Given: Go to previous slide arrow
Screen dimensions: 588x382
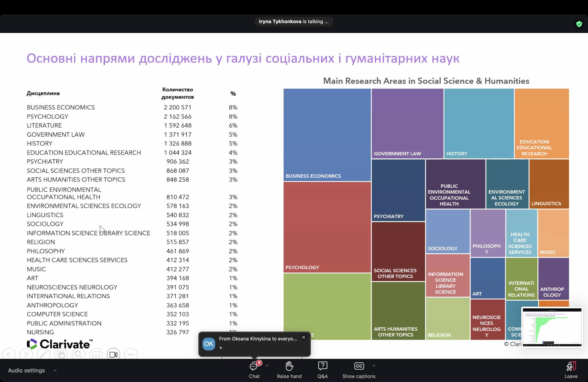Looking at the screenshot, I should point(9,354).
